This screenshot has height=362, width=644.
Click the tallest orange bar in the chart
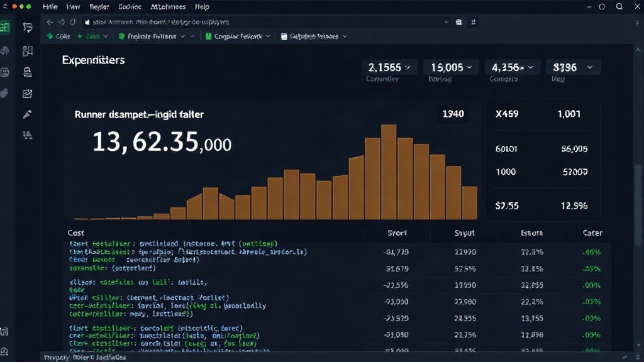pos(389,172)
